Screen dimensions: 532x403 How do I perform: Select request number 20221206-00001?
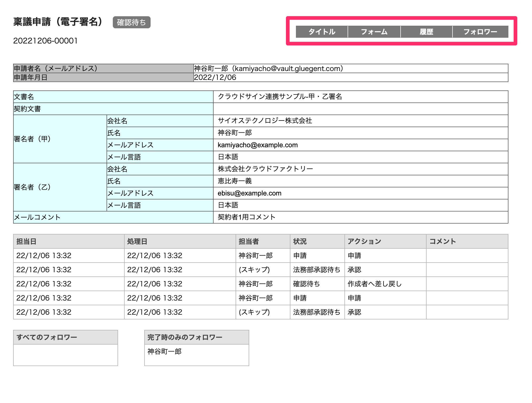pyautogui.click(x=45, y=41)
